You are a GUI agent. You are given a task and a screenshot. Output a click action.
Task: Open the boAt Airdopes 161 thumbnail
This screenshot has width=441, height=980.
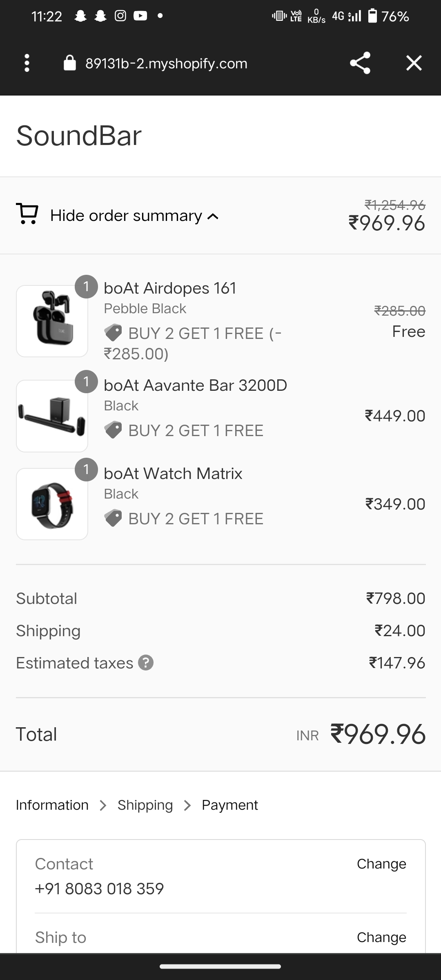point(52,321)
